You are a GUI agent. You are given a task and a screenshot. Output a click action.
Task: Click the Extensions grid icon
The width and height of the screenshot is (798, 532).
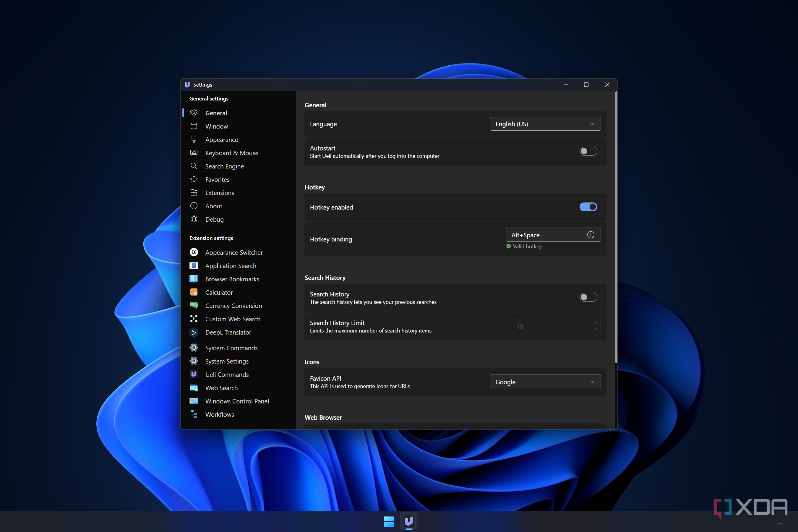click(x=194, y=192)
